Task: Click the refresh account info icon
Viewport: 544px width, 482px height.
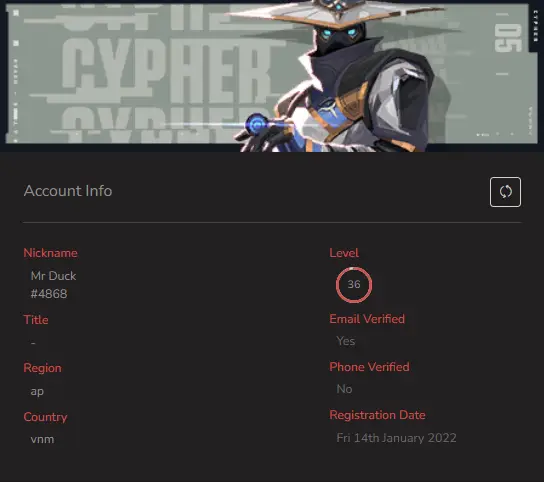Action: point(505,192)
